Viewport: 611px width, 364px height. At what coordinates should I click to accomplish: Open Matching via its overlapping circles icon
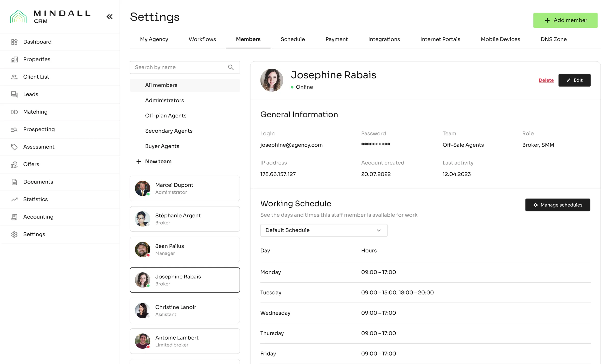click(14, 112)
